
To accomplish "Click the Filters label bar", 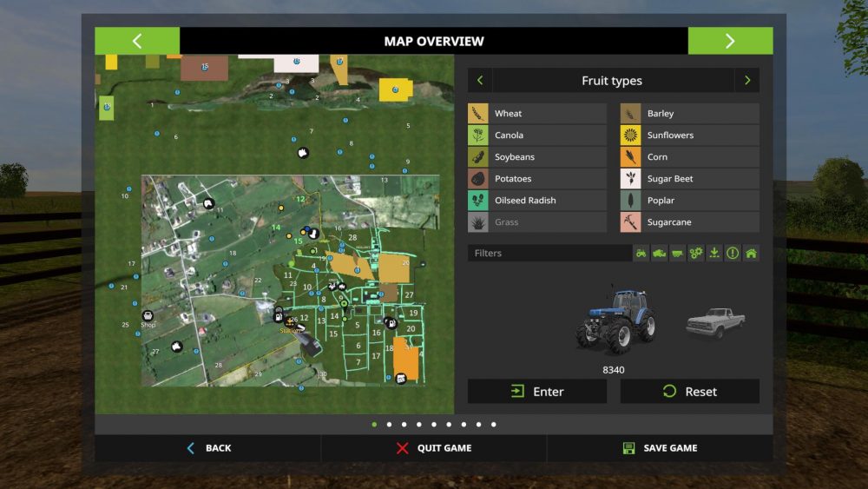I will 549,253.
